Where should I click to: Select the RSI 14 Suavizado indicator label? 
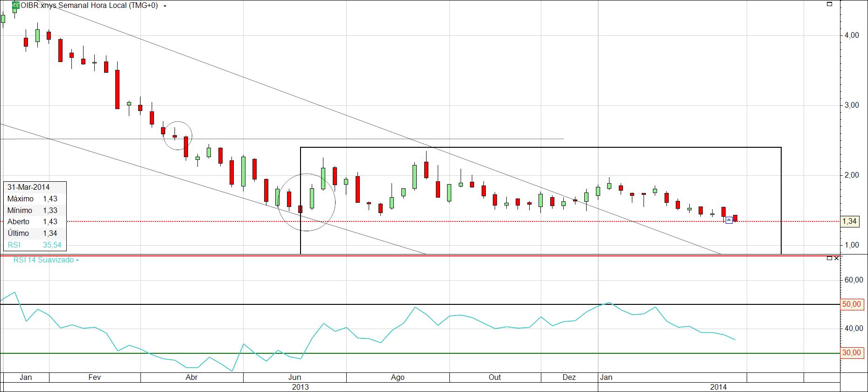43,260
